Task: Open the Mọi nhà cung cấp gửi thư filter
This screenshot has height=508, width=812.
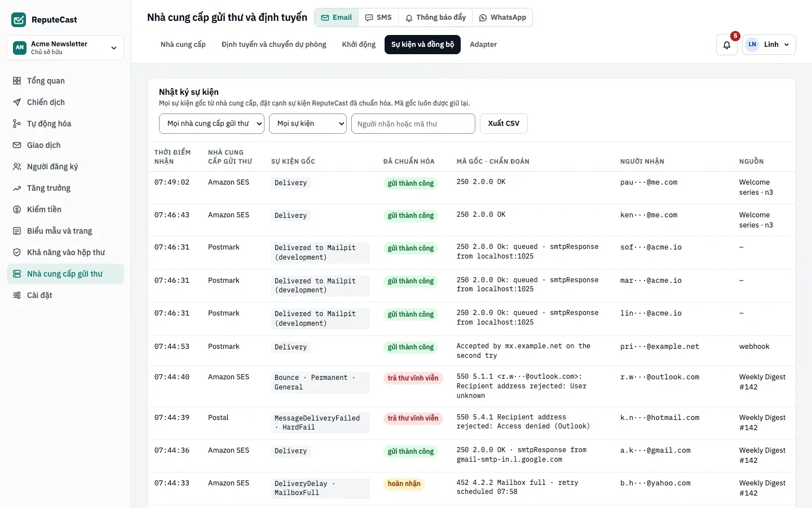Action: coord(211,124)
